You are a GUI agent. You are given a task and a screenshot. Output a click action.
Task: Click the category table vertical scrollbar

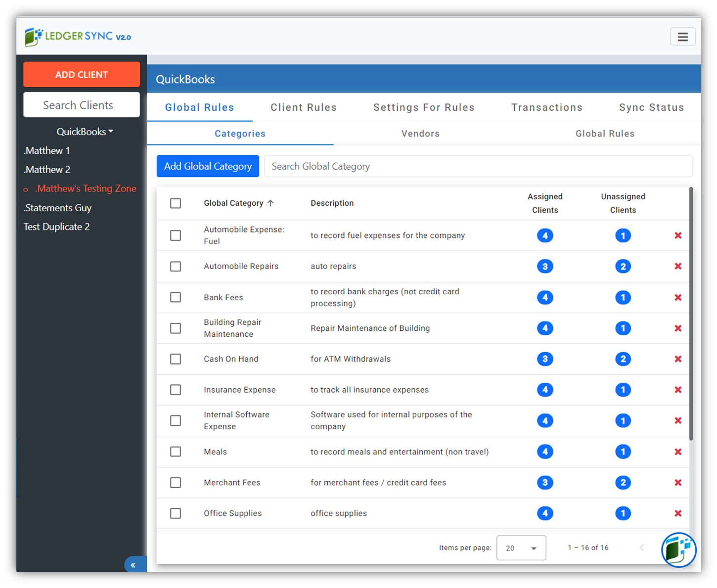point(691,314)
